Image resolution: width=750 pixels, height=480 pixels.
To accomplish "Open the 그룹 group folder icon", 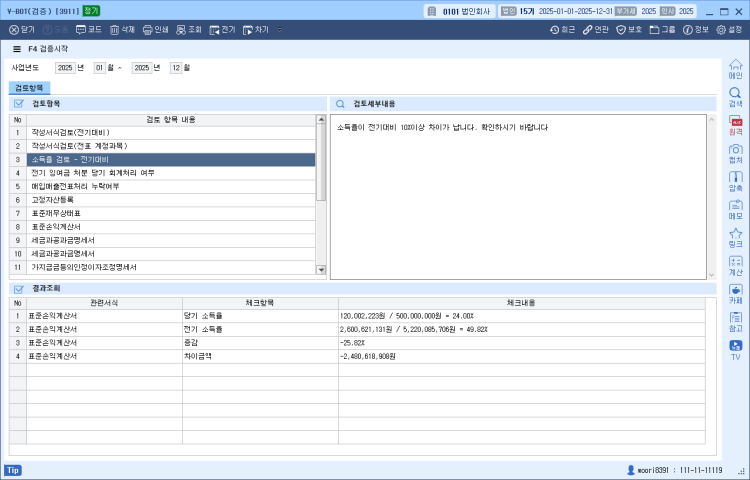I will click(x=662, y=30).
